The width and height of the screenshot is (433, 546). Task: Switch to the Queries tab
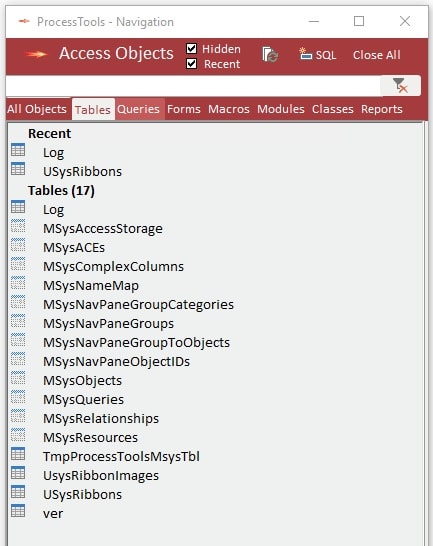(x=138, y=109)
